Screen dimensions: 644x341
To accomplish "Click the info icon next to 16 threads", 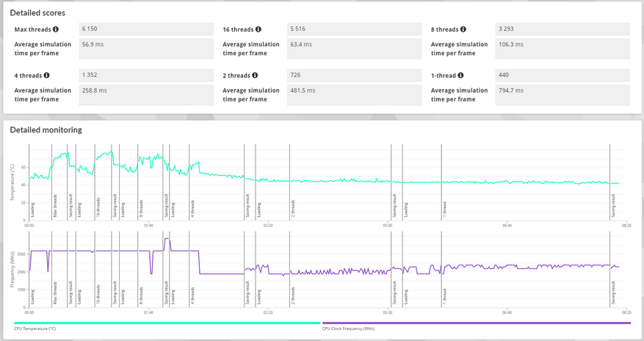I will (x=258, y=29).
